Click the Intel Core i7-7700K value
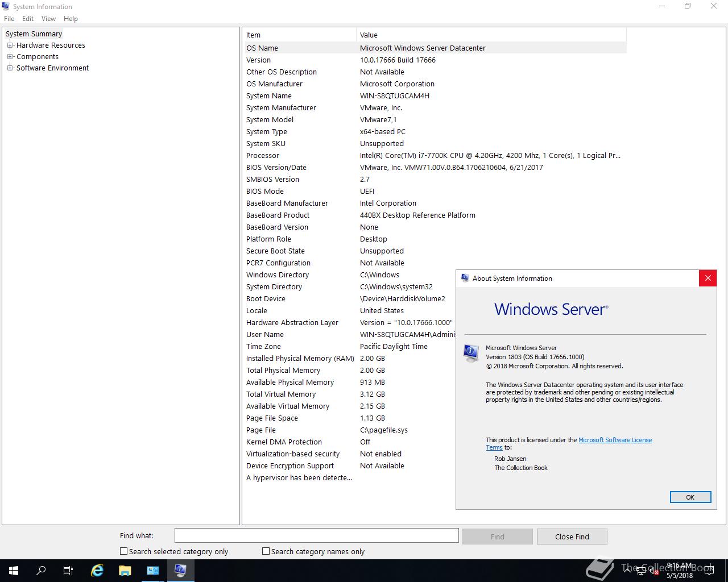 pos(490,155)
